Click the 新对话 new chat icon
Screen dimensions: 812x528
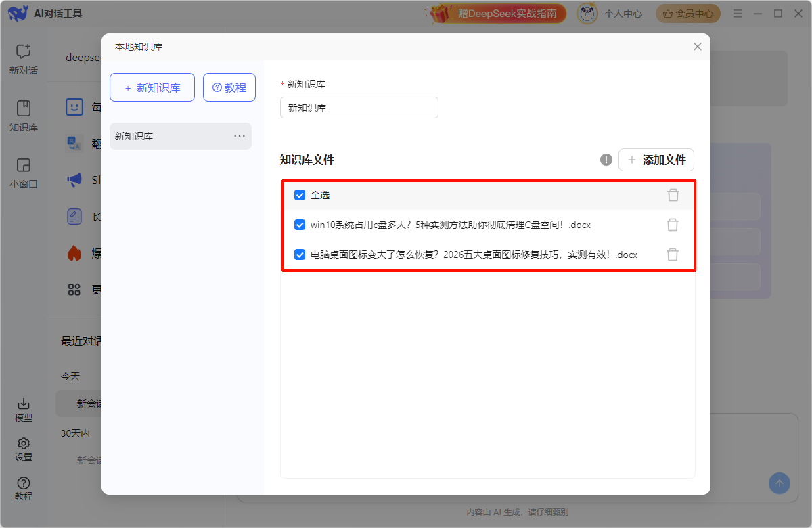(24, 51)
